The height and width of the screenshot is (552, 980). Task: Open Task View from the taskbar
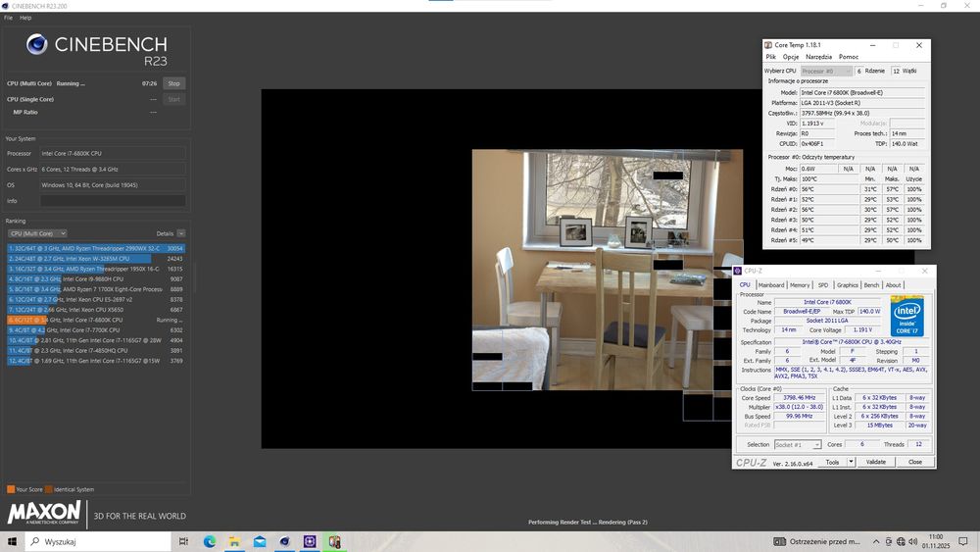(x=183, y=541)
